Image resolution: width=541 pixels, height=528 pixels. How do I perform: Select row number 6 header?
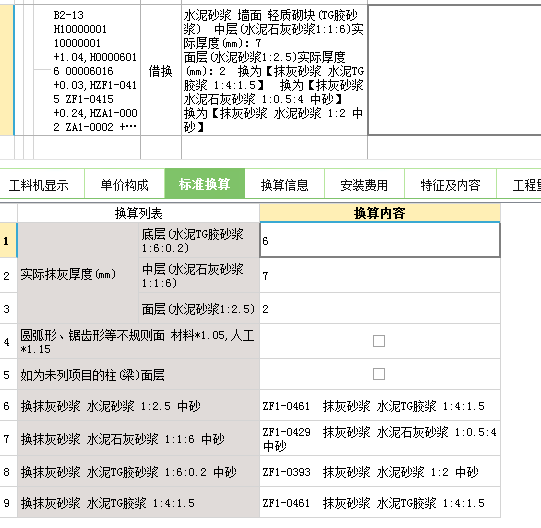(7, 405)
